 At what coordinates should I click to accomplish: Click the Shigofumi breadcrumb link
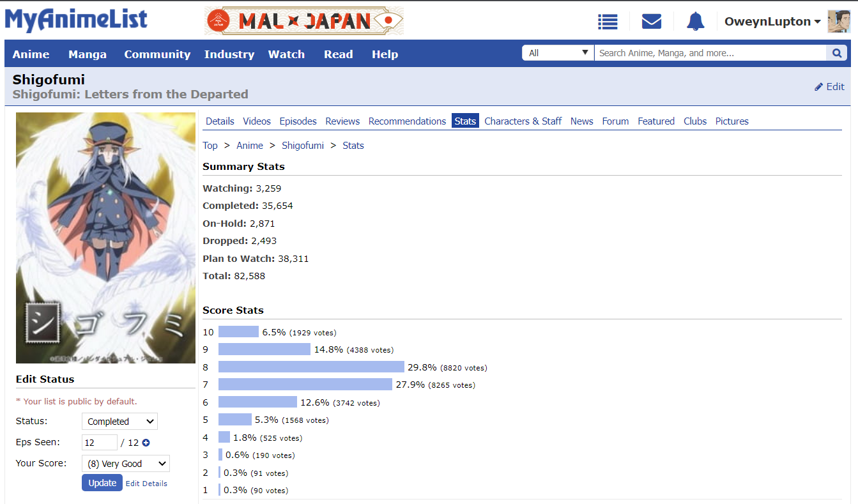point(303,146)
